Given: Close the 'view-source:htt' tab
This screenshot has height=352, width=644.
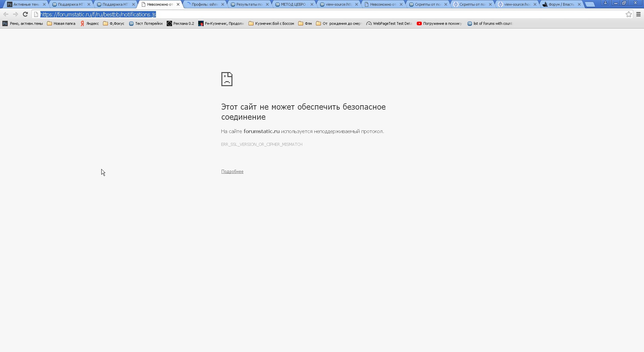Looking at the screenshot, I should click(357, 4).
